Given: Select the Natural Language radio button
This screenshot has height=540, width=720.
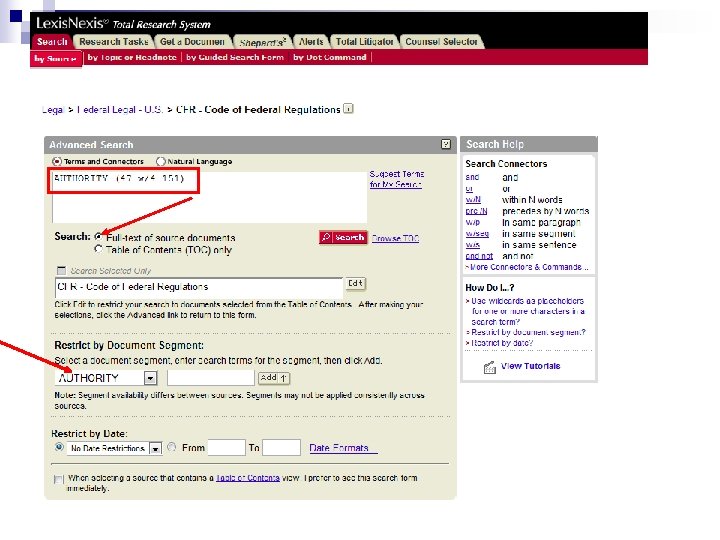Looking at the screenshot, I should [x=161, y=162].
